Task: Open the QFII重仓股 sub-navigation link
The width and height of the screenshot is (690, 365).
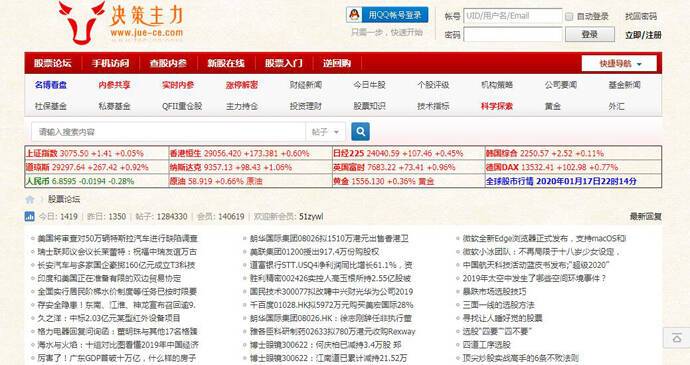Action: 182,106
